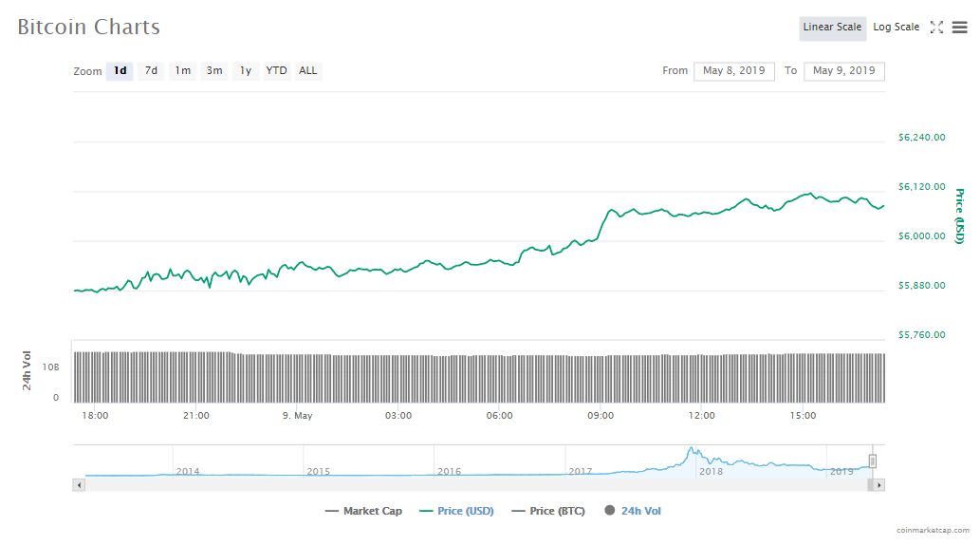Toggle the 24h Vol legend dot
The image size is (980, 545).
coord(609,511)
